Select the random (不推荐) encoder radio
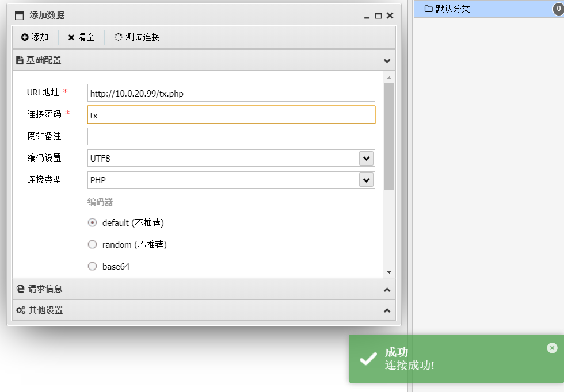This screenshot has height=392, width=564. pyautogui.click(x=93, y=244)
